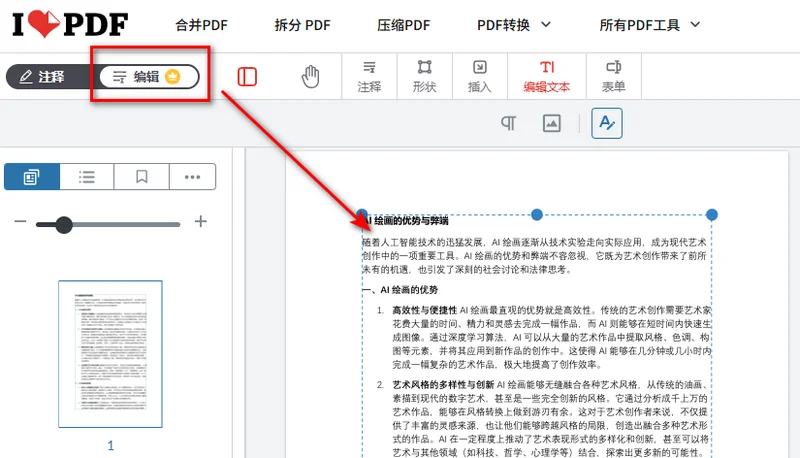Viewport: 800px width, 458px height.
Task: Switch to 编辑 edit mode
Action: coord(149,77)
